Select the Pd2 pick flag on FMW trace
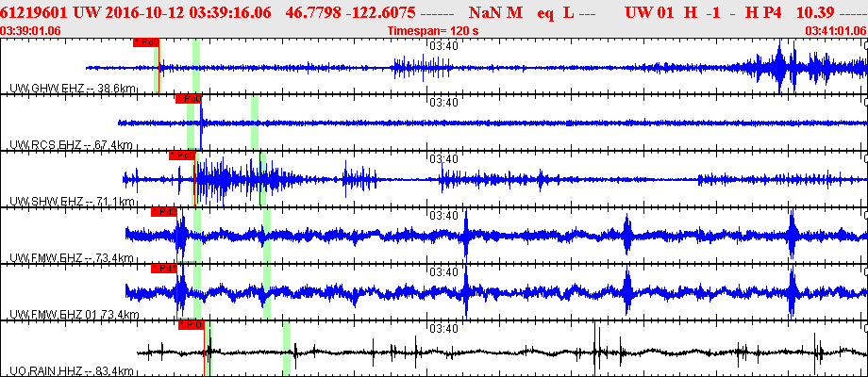868x377 pixels. pos(164,212)
